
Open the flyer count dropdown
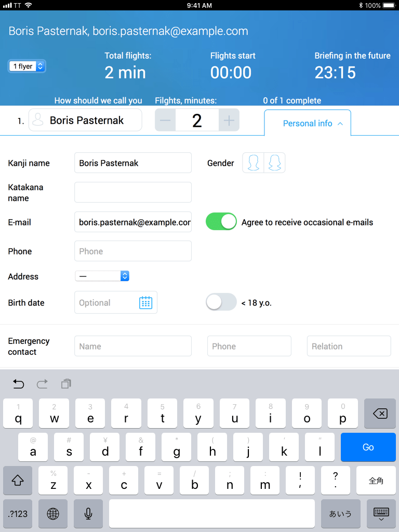point(27,66)
